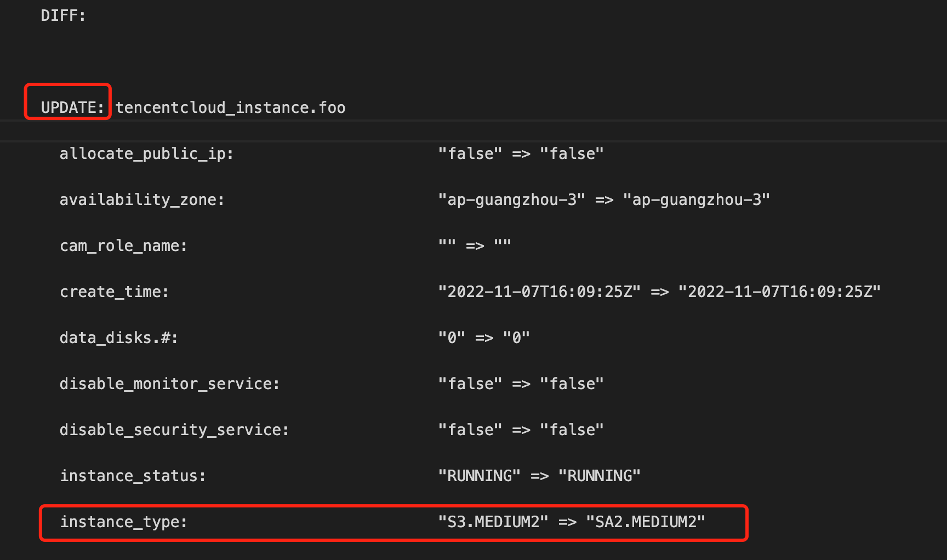Select the cam_role_name: key
Image resolution: width=947 pixels, height=560 pixels.
coord(123,246)
